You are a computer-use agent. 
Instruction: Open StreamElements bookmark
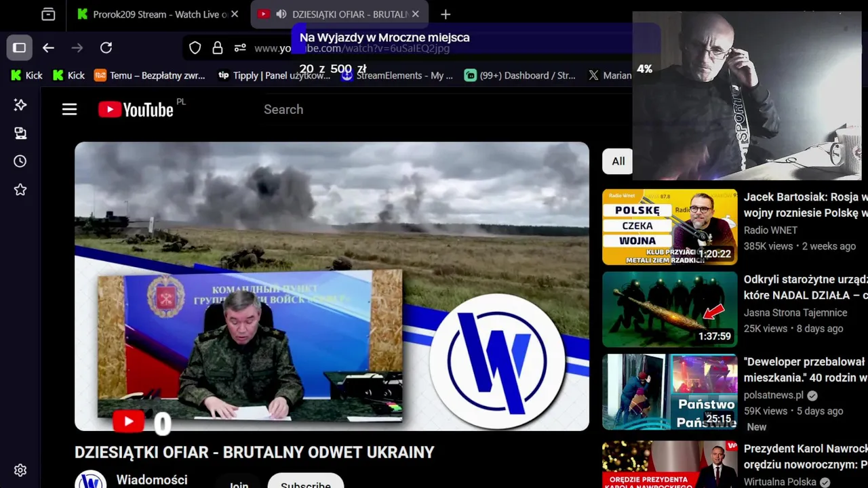coord(397,75)
